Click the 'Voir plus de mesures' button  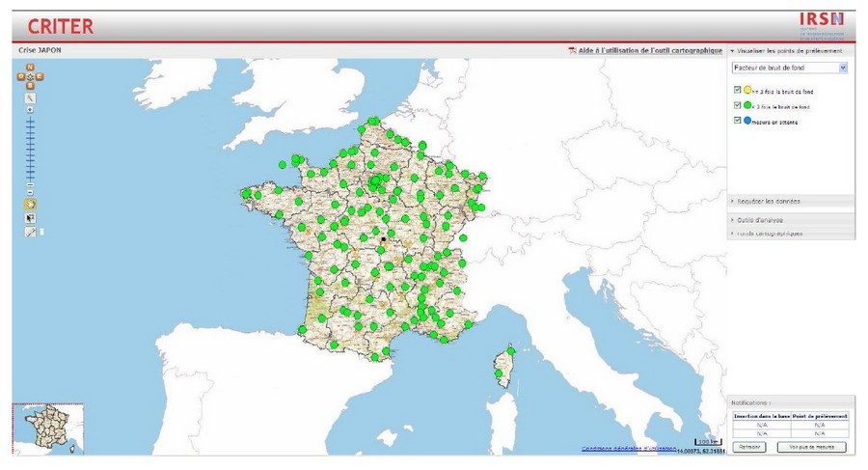click(x=811, y=447)
